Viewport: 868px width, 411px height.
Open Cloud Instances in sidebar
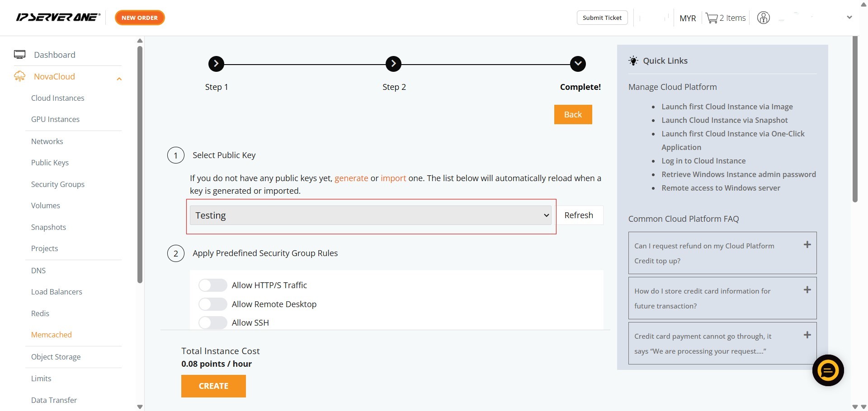pos(57,98)
